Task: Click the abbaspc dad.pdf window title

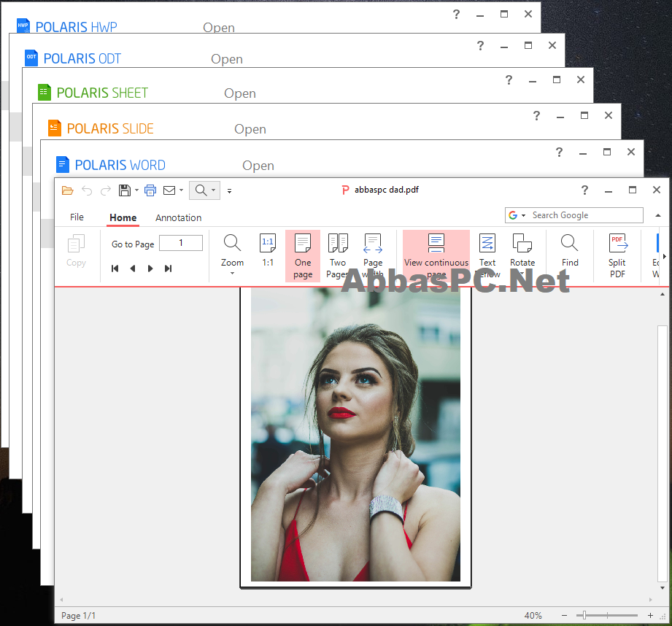Action: (386, 190)
